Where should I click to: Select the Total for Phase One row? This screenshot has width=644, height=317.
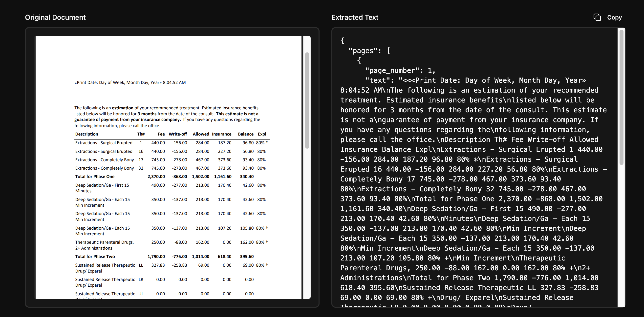tap(94, 176)
